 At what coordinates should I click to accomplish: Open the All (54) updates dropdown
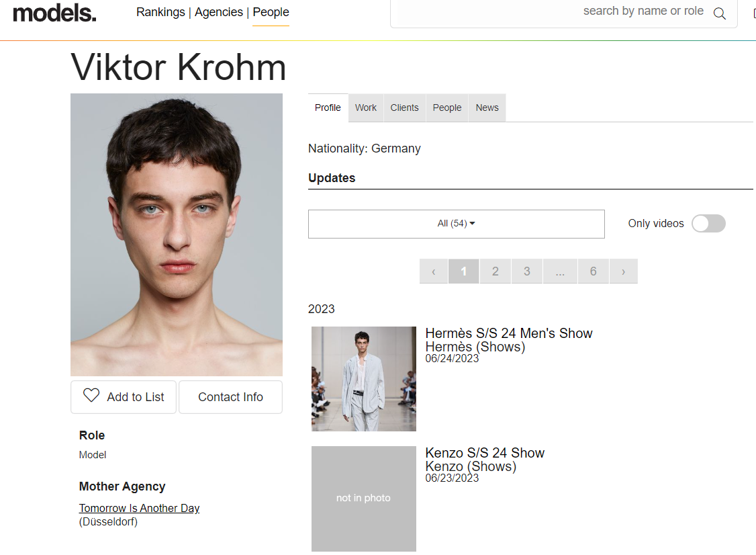(456, 224)
